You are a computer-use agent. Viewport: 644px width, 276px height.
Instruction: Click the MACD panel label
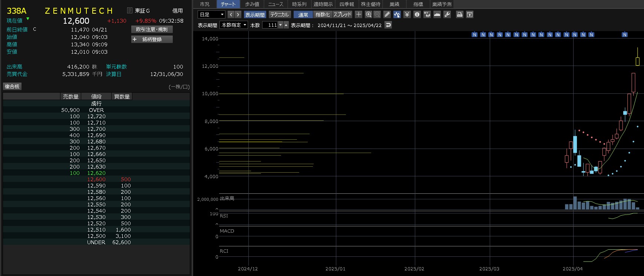(x=227, y=231)
